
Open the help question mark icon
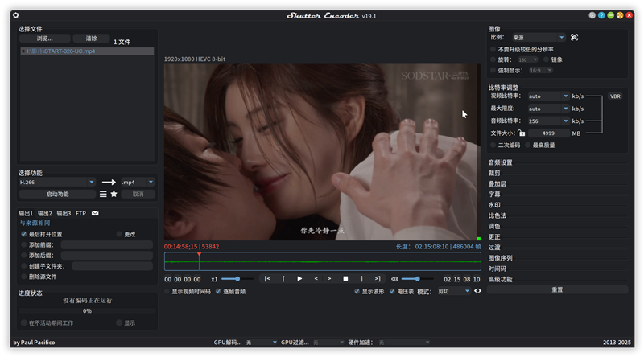coord(601,15)
